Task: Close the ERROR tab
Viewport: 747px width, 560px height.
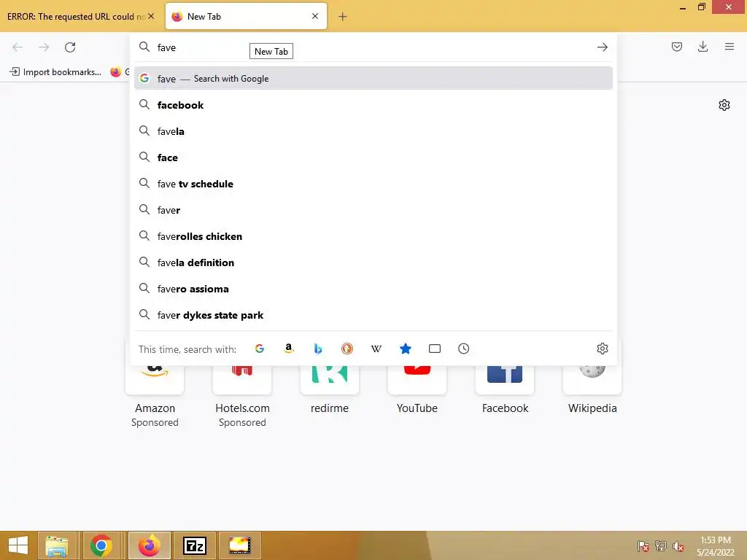Action: [151, 16]
